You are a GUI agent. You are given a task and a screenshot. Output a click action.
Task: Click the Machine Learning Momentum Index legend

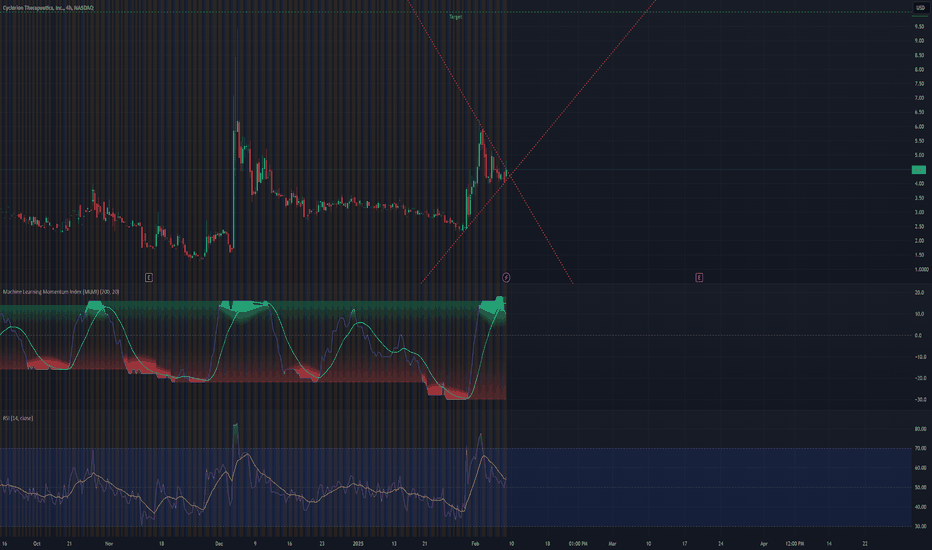tap(61, 292)
